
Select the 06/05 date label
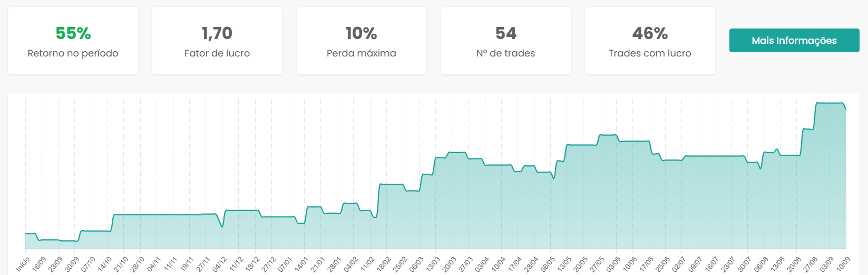pos(548,264)
